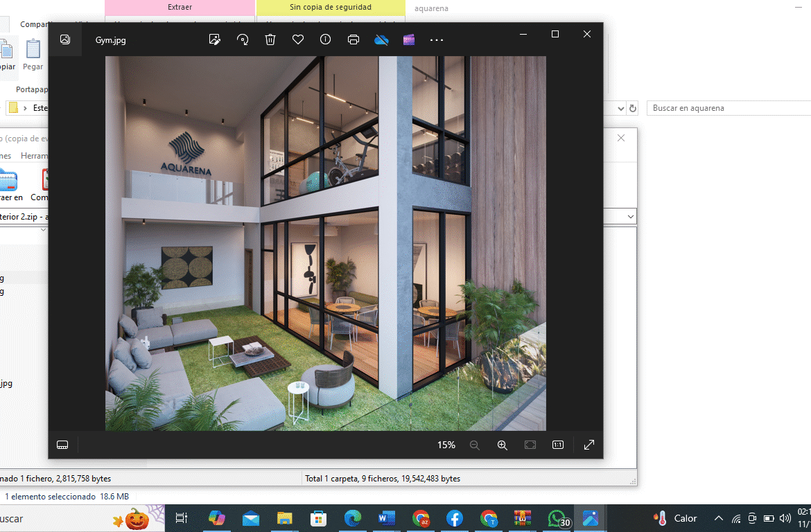
Task: Zoom out the photo
Action: coord(474,445)
